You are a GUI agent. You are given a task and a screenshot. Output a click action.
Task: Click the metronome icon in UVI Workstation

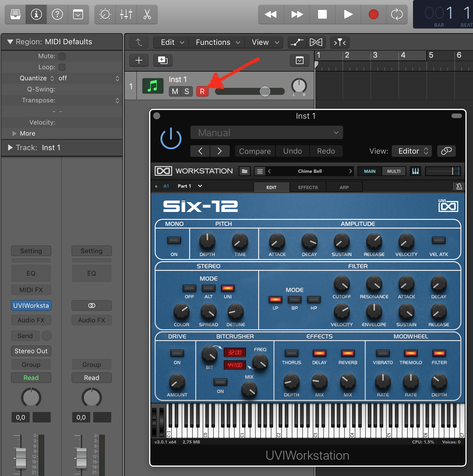click(x=459, y=187)
